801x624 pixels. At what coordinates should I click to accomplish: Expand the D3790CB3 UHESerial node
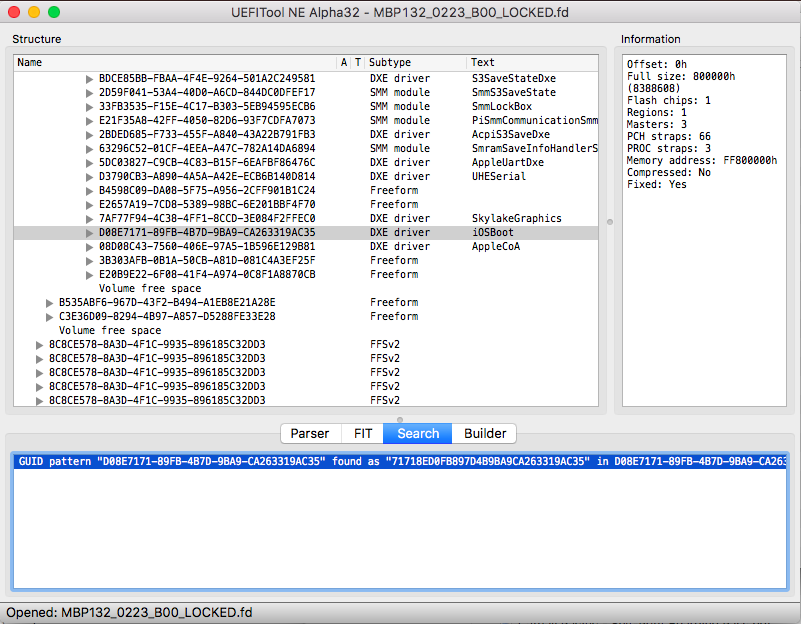(89, 177)
